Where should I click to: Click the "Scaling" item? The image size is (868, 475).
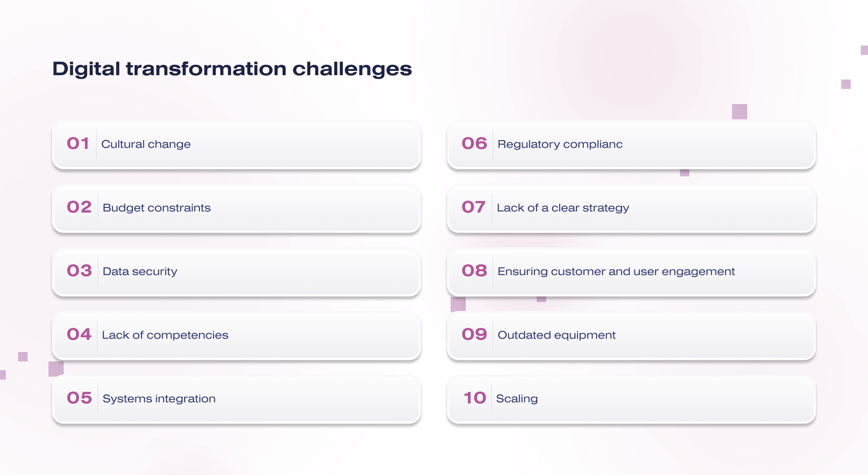coord(517,399)
